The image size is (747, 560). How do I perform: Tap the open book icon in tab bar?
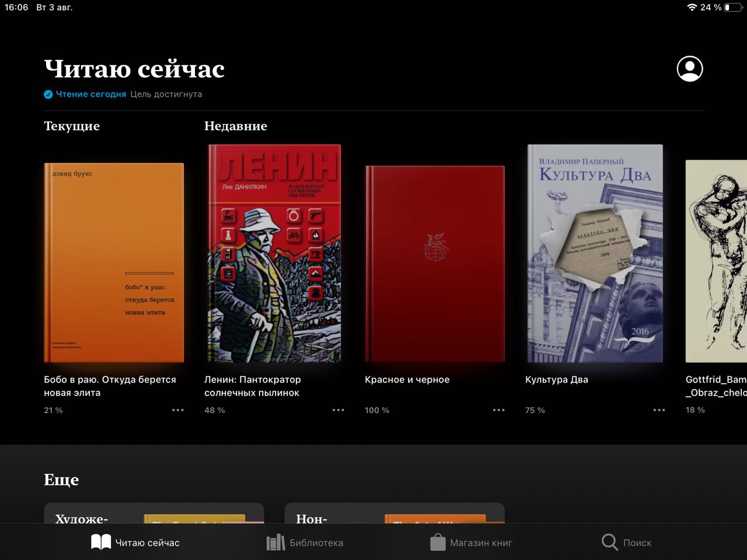[101, 542]
